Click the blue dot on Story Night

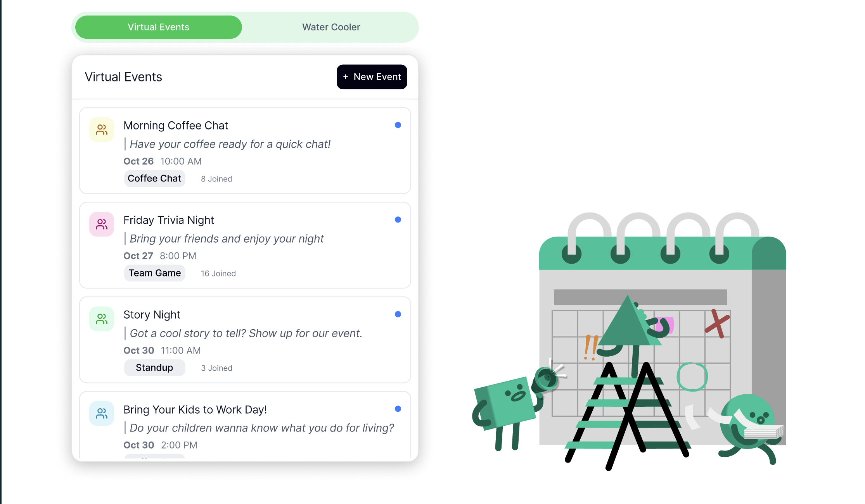click(x=398, y=314)
